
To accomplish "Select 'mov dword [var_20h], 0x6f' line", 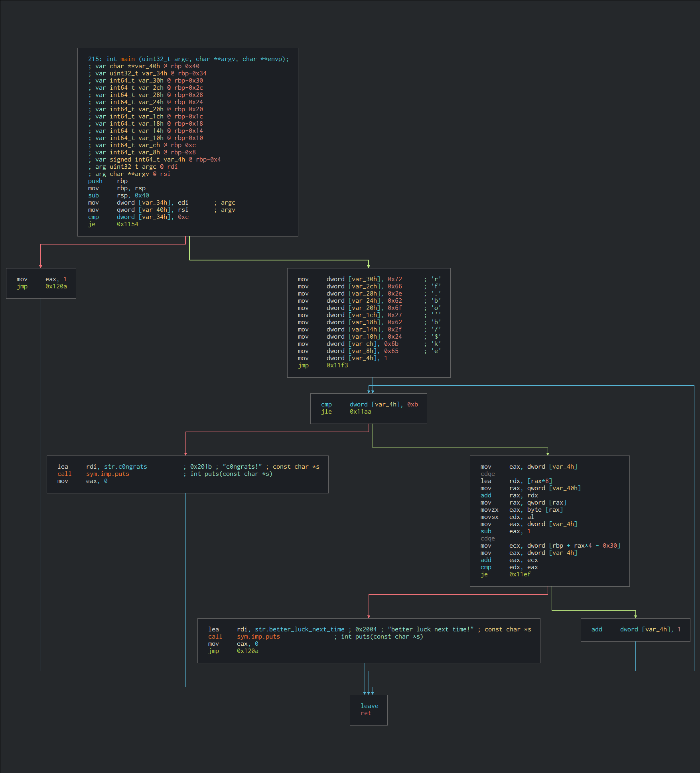I will coord(350,308).
